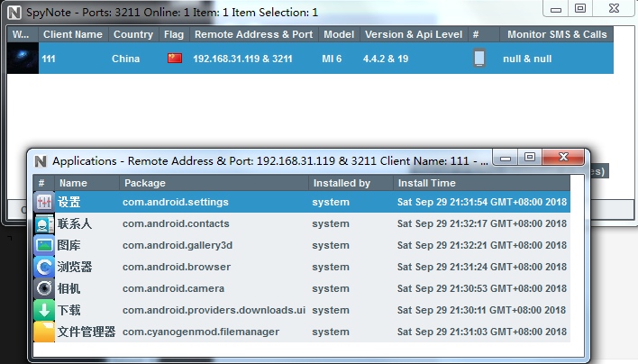Select the com.android.contacts package row

click(x=302, y=223)
